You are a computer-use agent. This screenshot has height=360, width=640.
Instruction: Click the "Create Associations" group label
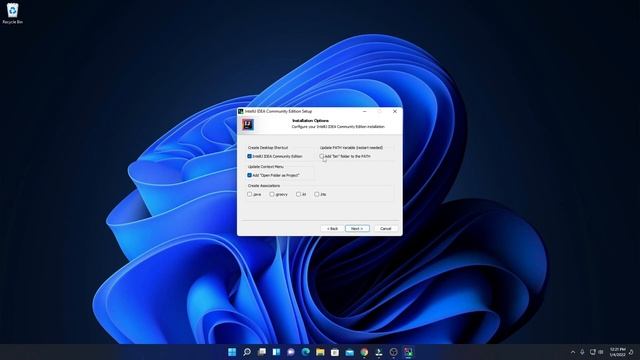[264, 186]
